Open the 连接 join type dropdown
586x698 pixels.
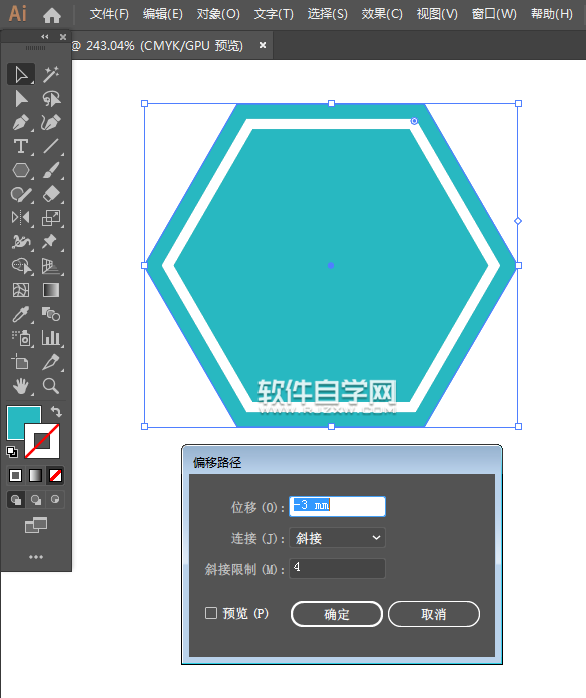click(337, 538)
